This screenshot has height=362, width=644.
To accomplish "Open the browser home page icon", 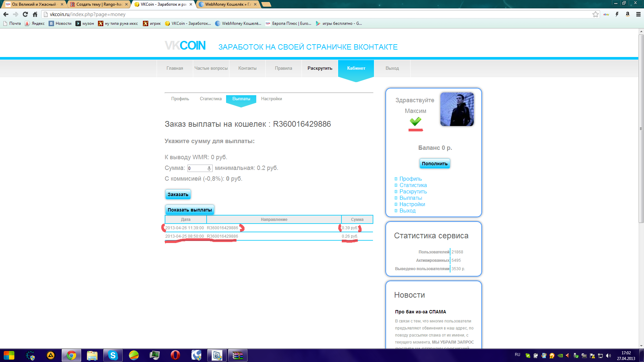I will coord(35,14).
